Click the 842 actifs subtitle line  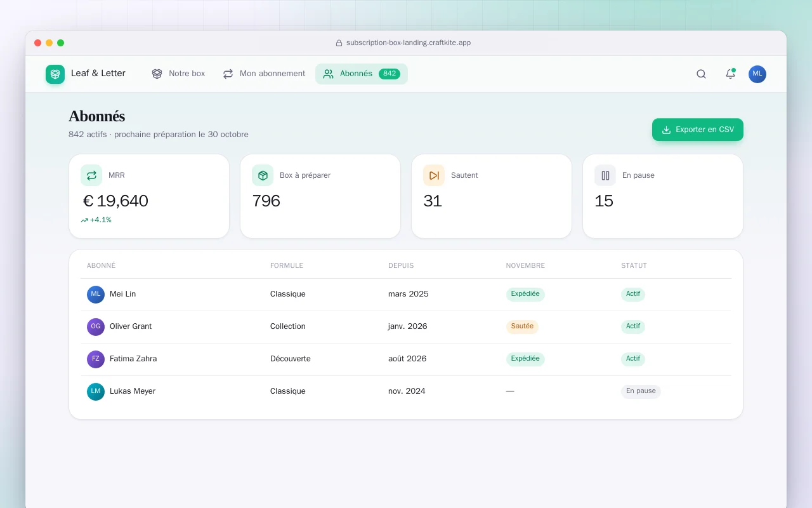coord(159,135)
